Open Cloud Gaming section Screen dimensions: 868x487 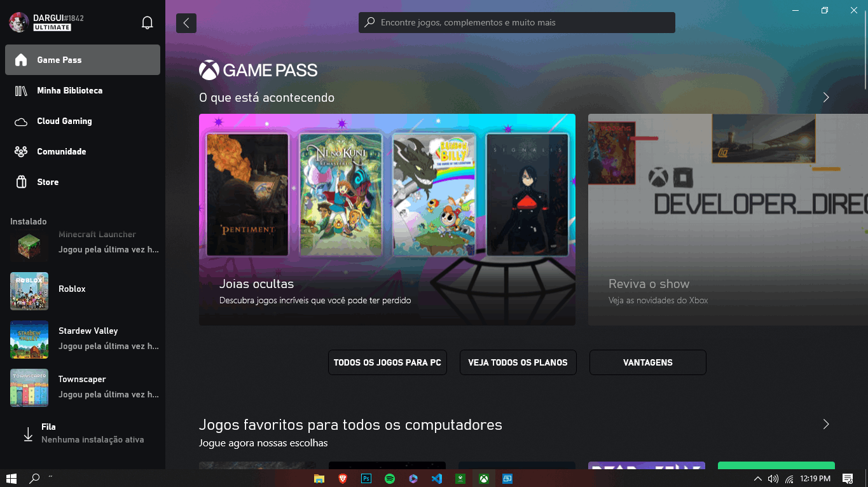pos(83,121)
